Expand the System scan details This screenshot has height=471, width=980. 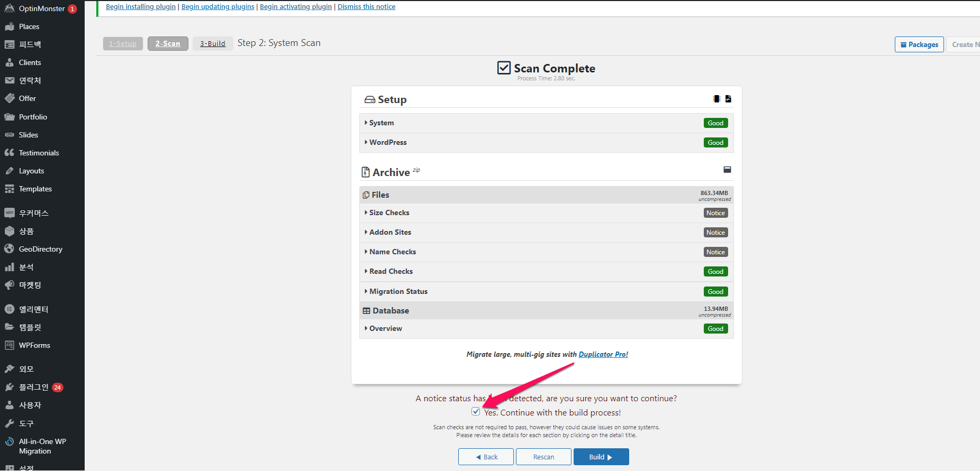coord(382,123)
